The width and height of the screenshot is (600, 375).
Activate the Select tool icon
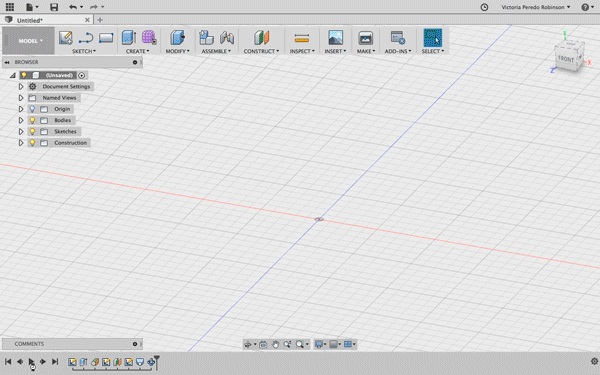point(433,38)
